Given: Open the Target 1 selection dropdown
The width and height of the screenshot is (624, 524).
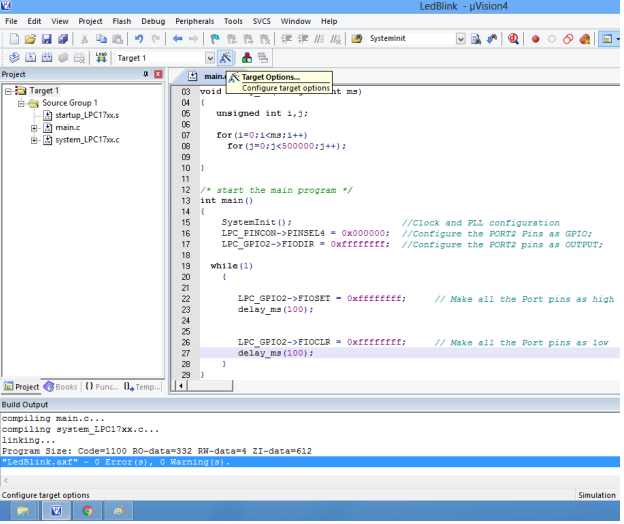Looking at the screenshot, I should (209, 58).
